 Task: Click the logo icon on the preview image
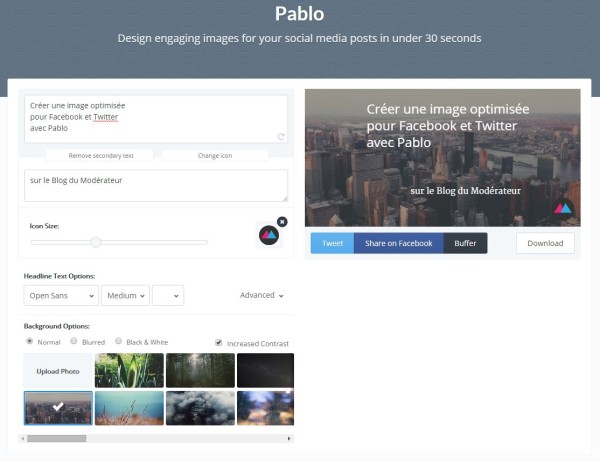[562, 209]
